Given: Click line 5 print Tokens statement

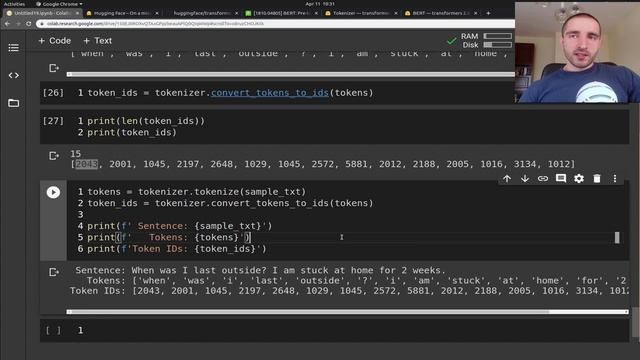Looking at the screenshot, I should pos(169,237).
